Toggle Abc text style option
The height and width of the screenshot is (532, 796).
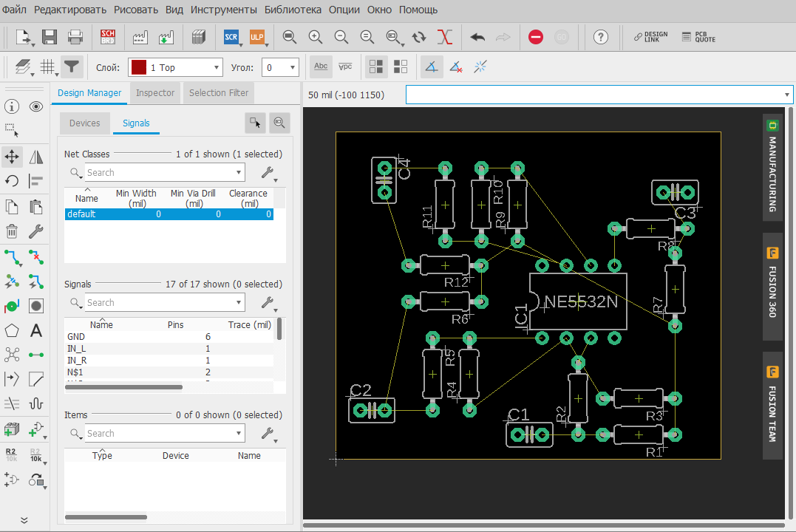321,66
